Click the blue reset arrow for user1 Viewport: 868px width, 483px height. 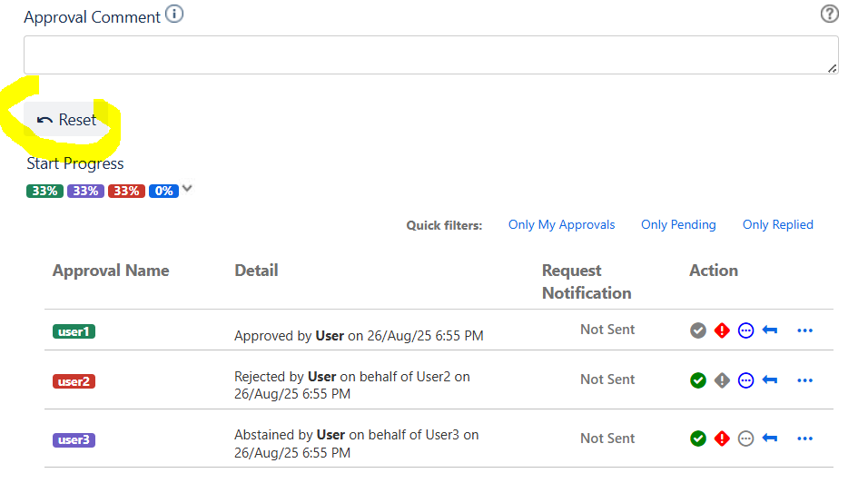770,330
